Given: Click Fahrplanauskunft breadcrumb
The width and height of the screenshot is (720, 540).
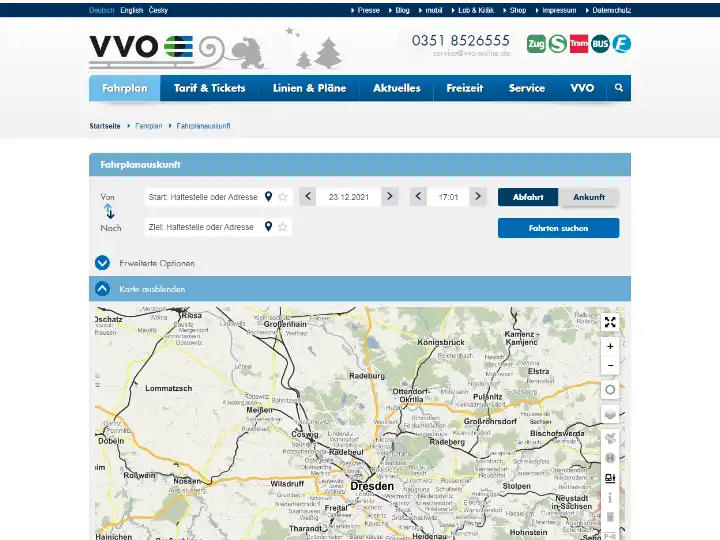Looking at the screenshot, I should point(203,126).
